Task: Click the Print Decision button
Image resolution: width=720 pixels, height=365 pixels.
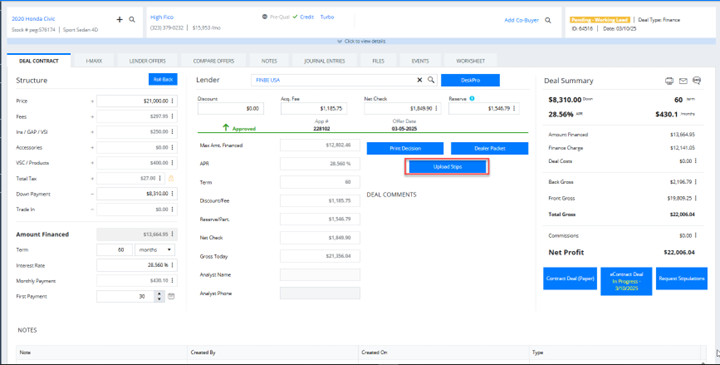Action: click(405, 148)
